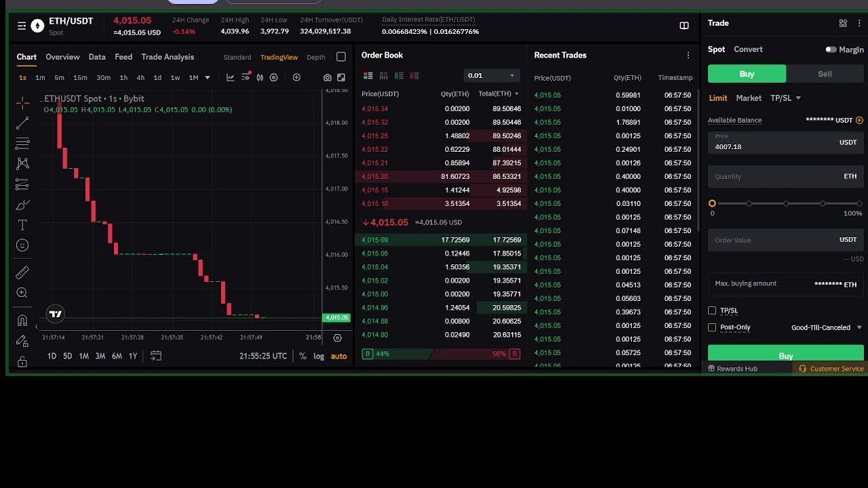Open the Trade Analysis tab
Screen dimensions: 868x488
(x=167, y=57)
